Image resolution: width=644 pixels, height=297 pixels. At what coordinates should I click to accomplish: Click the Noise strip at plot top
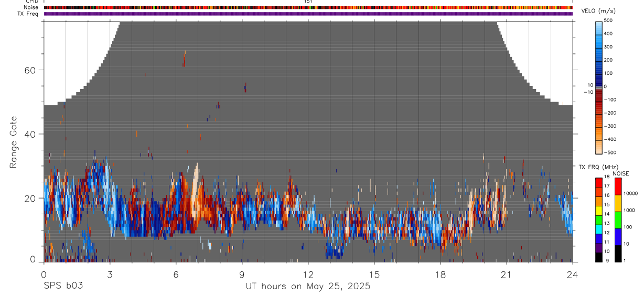[x=308, y=7]
